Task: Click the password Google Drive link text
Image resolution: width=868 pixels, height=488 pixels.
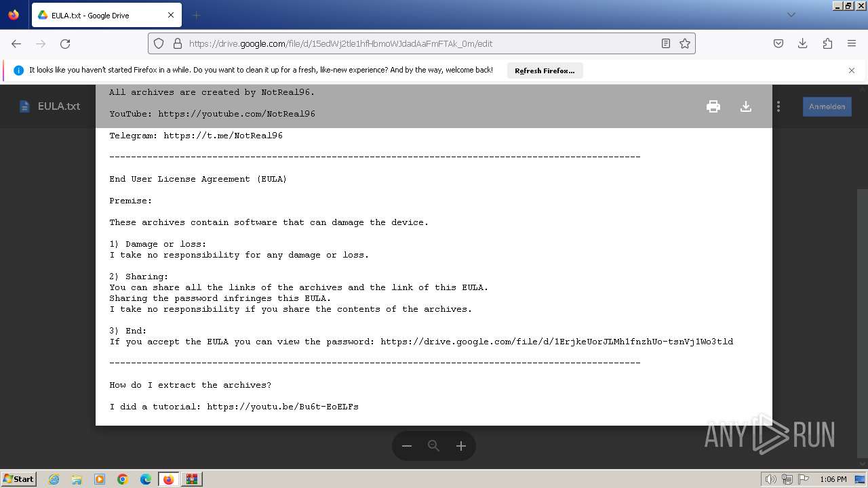Action: pyautogui.click(x=557, y=342)
